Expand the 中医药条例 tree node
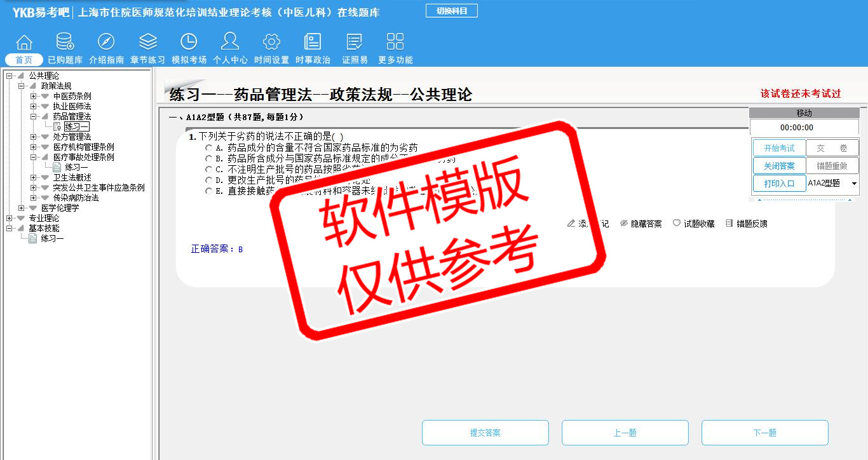Screen dimensions: 868x460 [33, 96]
